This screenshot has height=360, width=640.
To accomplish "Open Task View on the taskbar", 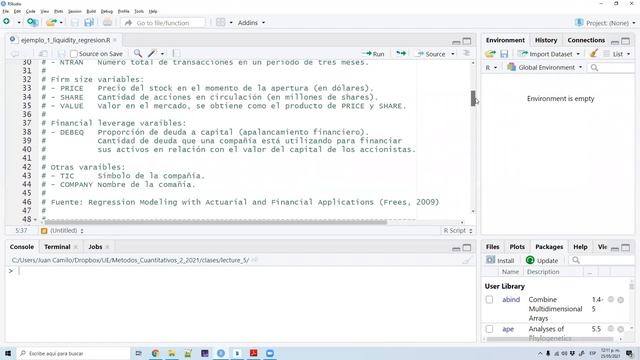I will tap(138, 353).
